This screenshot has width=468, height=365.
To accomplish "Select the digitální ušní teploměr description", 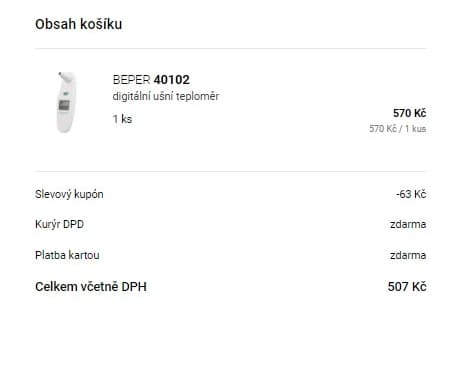I will (x=166, y=96).
